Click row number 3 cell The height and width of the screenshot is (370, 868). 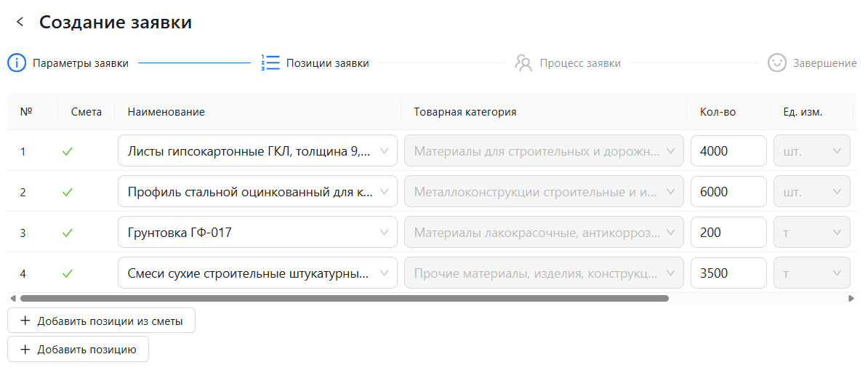click(x=23, y=233)
